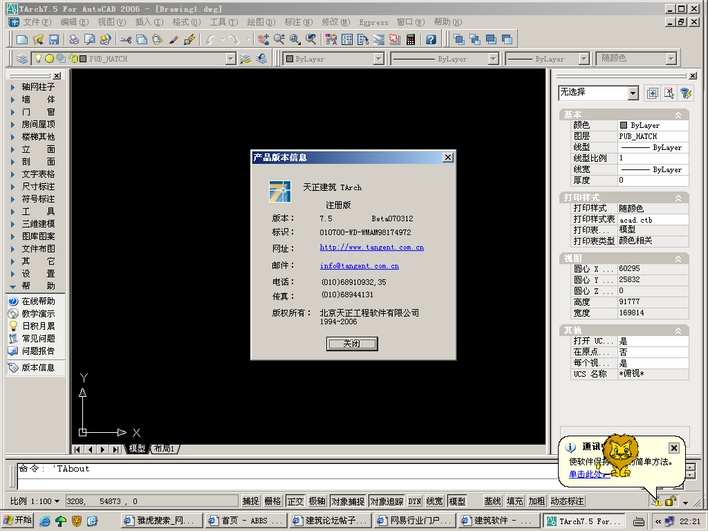The image size is (708, 531).
Task: Click the Open file icon
Action: click(38, 40)
